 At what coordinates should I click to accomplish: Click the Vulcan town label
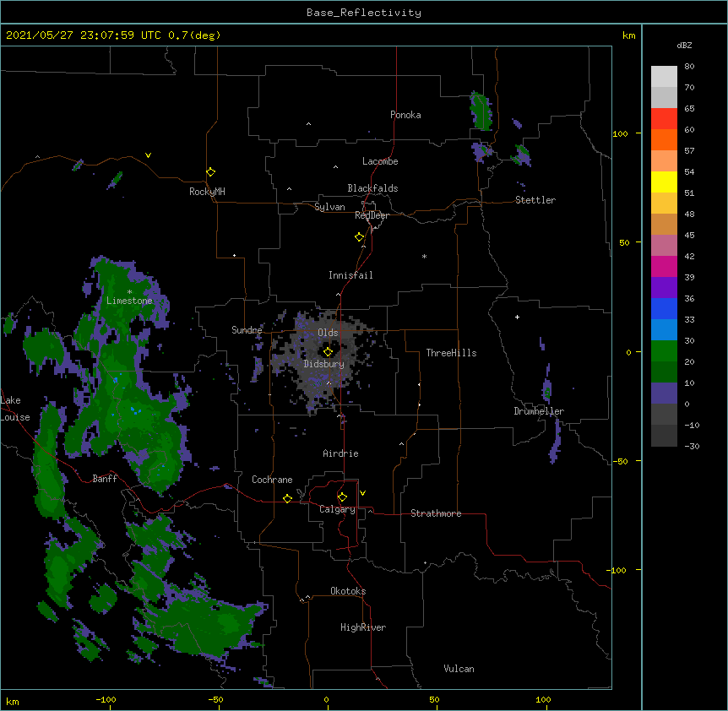459,669
